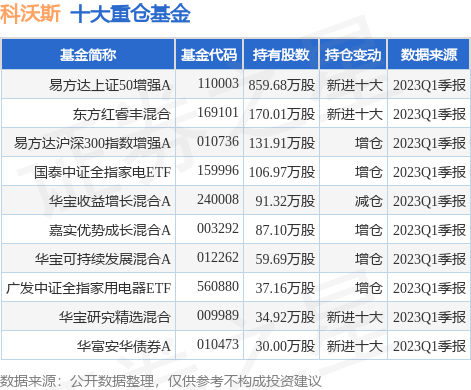Image resolution: width=471 pixels, height=390 pixels.
Task: Click fund code 110003
Action: [x=218, y=83]
